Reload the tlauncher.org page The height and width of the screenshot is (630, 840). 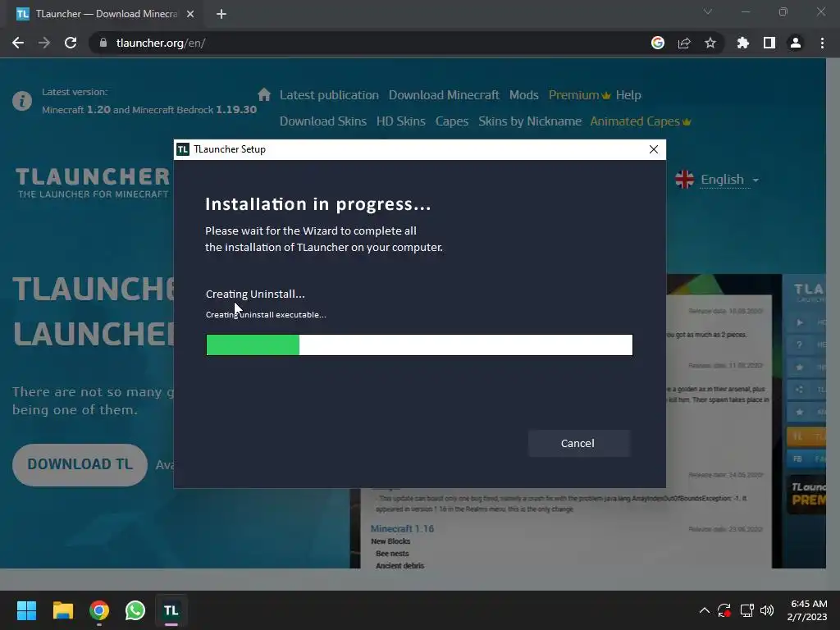(x=71, y=43)
